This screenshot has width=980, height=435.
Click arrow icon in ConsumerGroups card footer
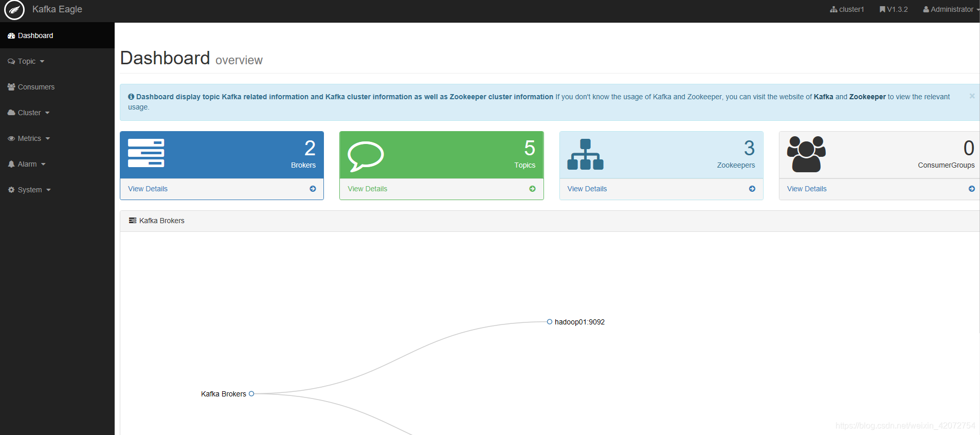pyautogui.click(x=972, y=189)
